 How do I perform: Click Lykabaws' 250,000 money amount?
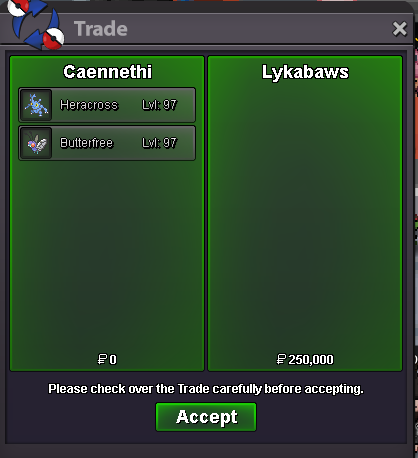311,360
